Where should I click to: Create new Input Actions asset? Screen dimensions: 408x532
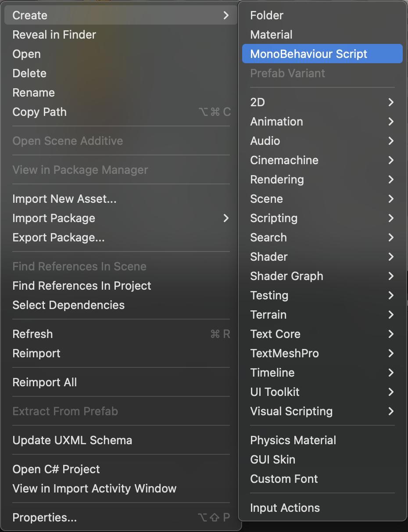[x=285, y=508]
